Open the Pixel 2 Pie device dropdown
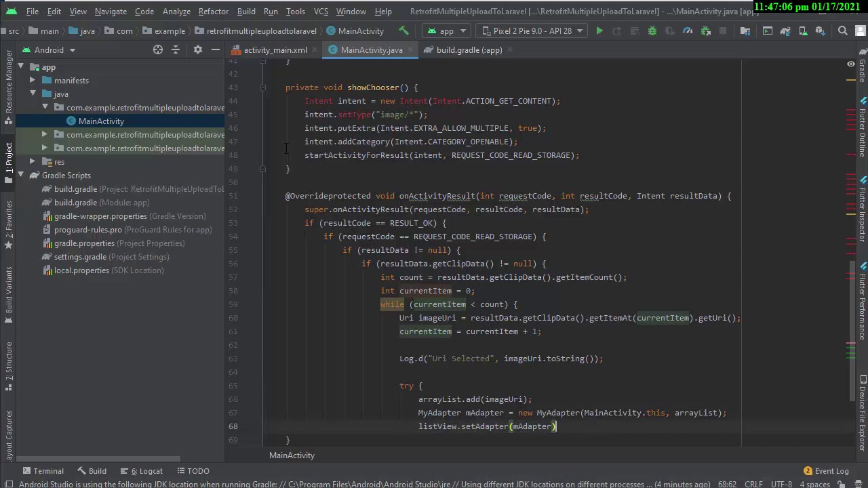Viewport: 868px width, 488px height. 532,30
